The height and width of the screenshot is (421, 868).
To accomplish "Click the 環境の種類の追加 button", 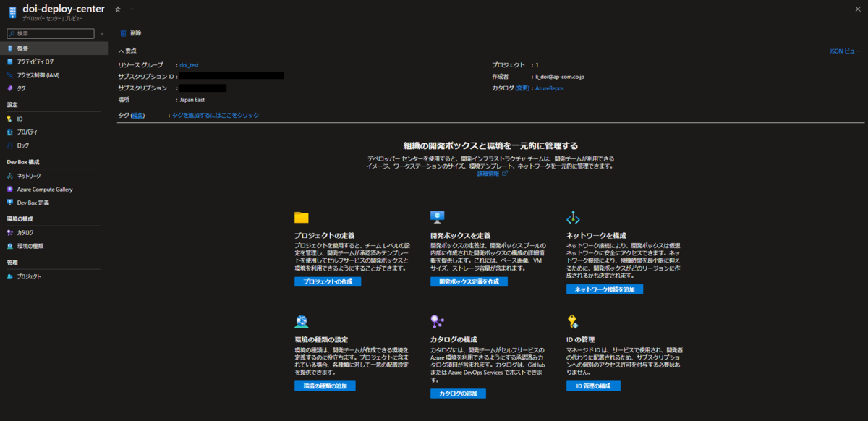I will [x=325, y=386].
